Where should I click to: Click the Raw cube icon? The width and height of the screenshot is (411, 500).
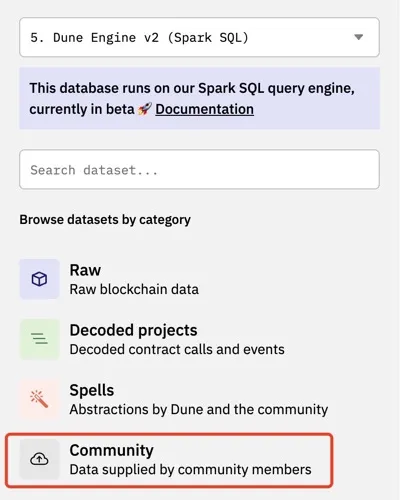(x=39, y=279)
